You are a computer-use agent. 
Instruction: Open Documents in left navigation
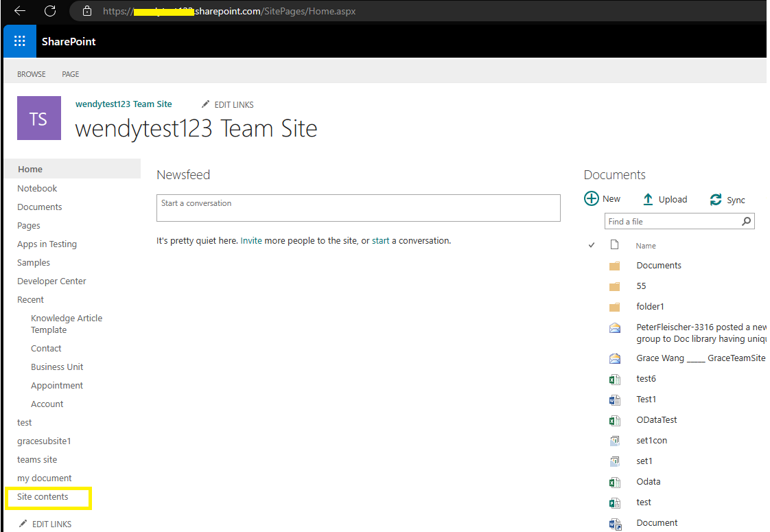[x=39, y=207]
